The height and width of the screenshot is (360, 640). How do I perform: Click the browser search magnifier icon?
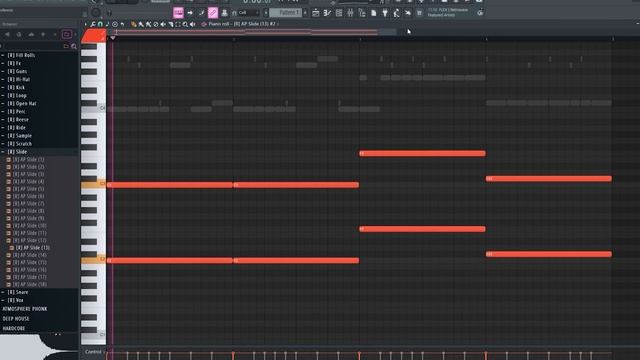74,47
